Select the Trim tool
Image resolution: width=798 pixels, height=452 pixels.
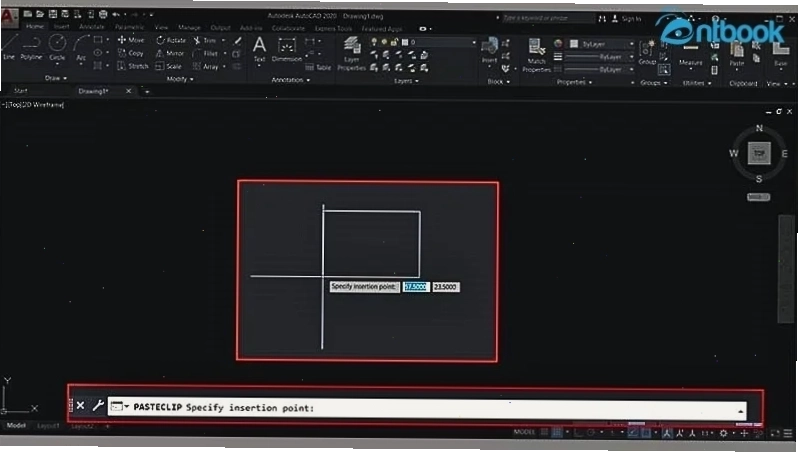click(204, 40)
